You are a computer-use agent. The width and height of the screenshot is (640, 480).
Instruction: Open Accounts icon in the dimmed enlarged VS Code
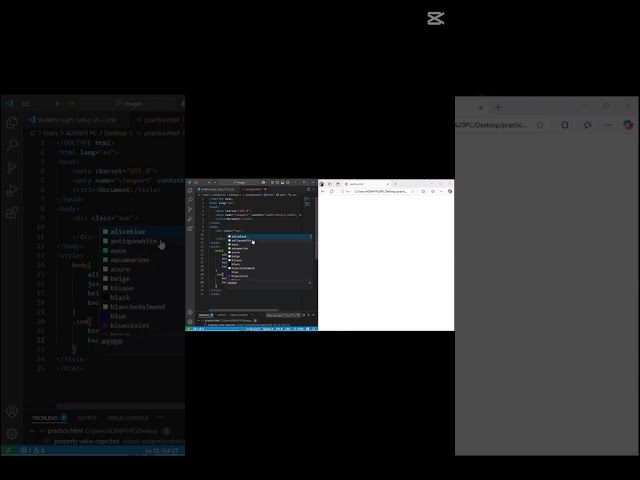(x=12, y=411)
